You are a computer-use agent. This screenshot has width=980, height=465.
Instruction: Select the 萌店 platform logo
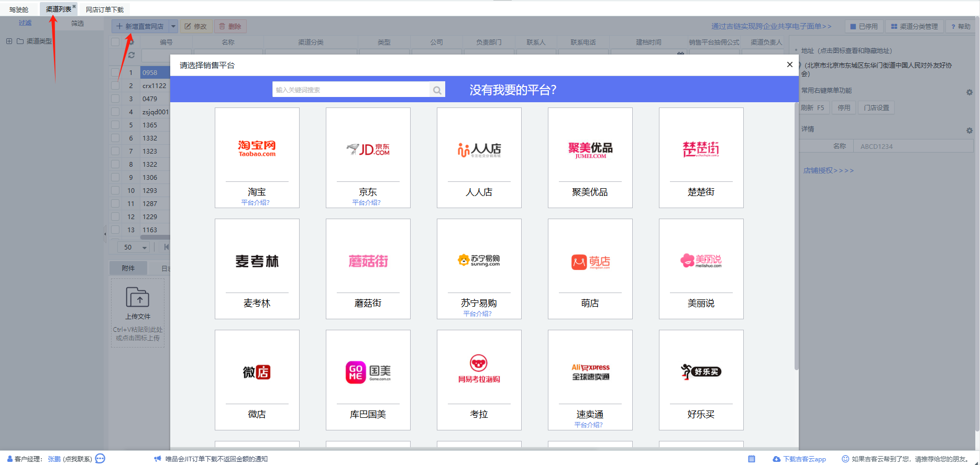coord(590,262)
